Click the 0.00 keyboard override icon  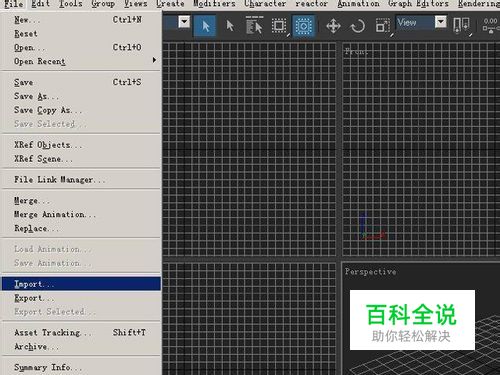tap(490, 26)
